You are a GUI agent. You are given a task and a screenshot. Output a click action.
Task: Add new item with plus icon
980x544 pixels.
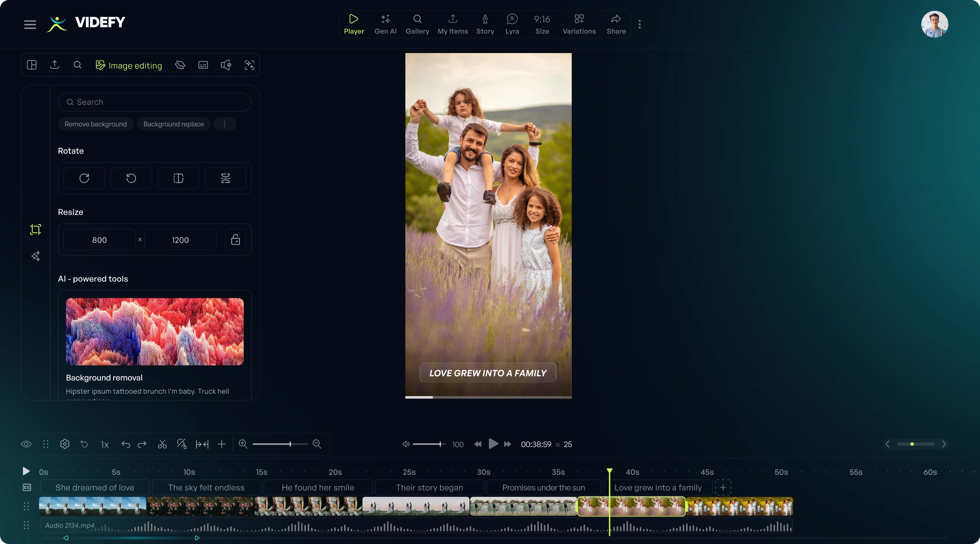pos(222,444)
